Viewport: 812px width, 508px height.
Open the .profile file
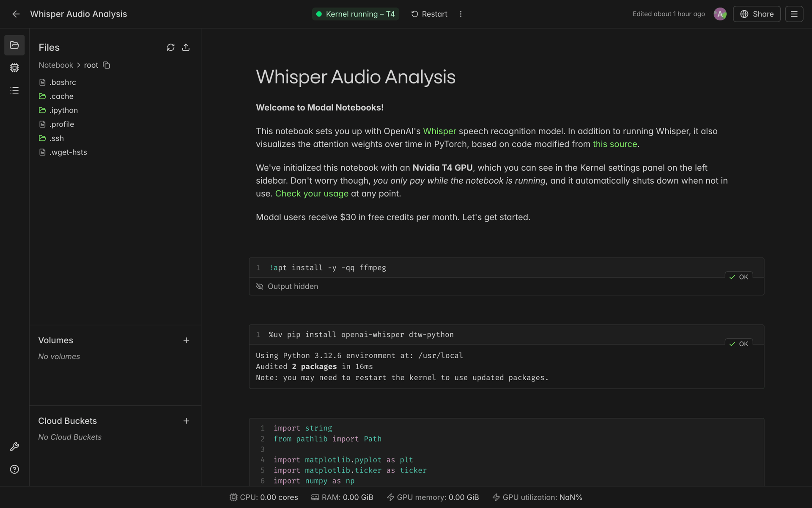[57, 124]
